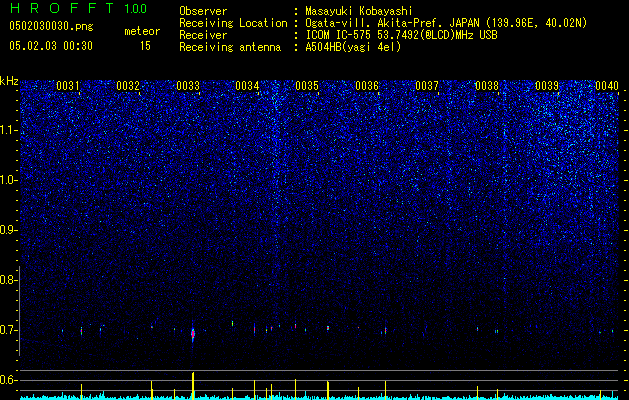
Task: Click the 0032 time marker
Action: [x=128, y=86]
